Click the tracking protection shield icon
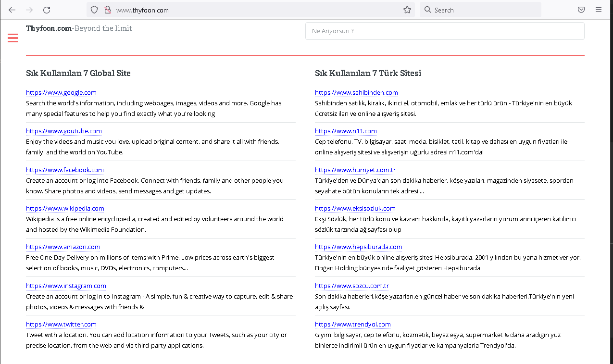This screenshot has width=613, height=364. point(94,10)
